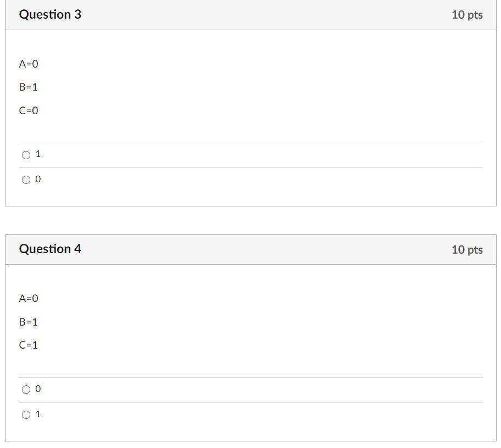Click the "A=0" text in Question 4
The width and height of the screenshot is (501, 448).
pos(28,299)
